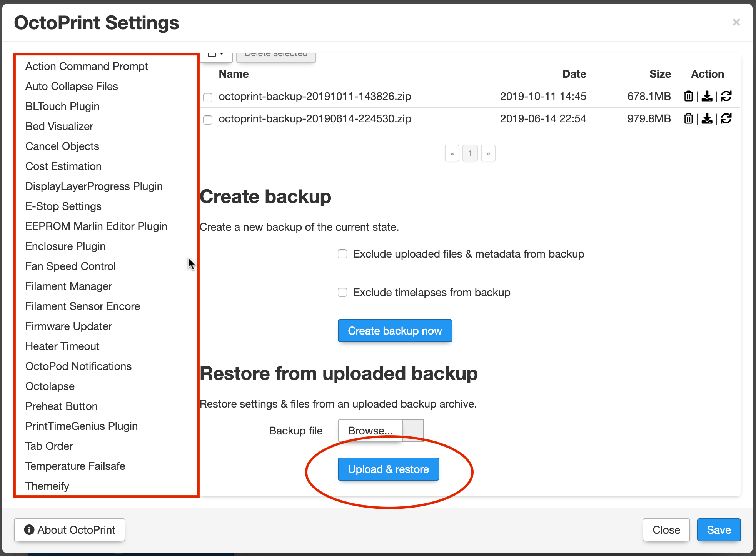Open Tab Order settings
The image size is (756, 556).
[x=49, y=446]
